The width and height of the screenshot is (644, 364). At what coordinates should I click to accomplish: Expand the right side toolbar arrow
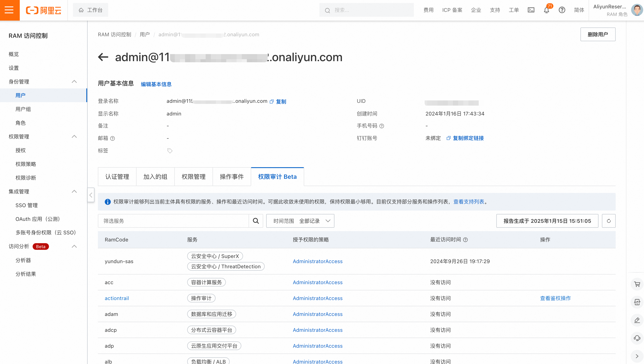pos(637,356)
